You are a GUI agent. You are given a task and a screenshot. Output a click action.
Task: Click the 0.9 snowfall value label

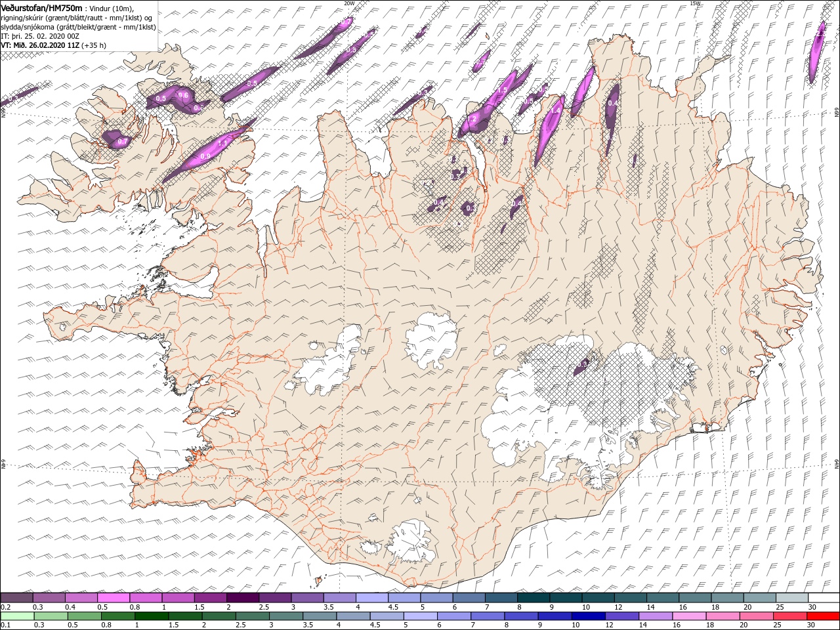click(205, 156)
